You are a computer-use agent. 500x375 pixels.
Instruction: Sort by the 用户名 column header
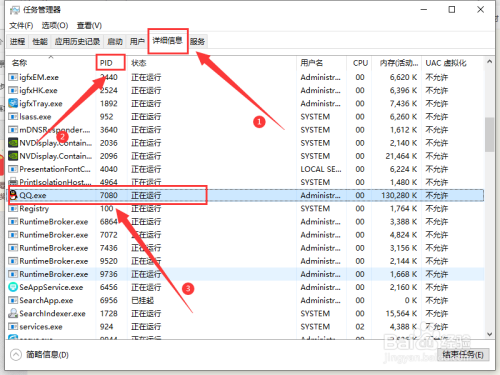322,63
